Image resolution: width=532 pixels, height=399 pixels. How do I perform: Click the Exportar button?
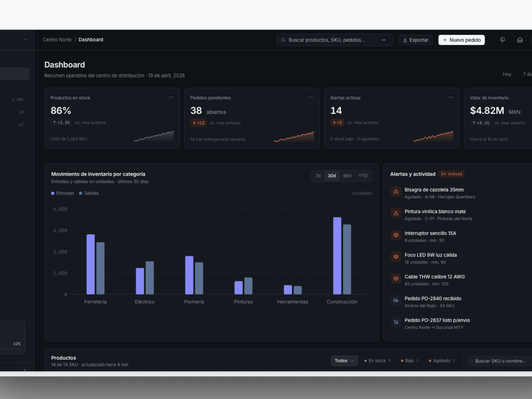[x=415, y=40]
